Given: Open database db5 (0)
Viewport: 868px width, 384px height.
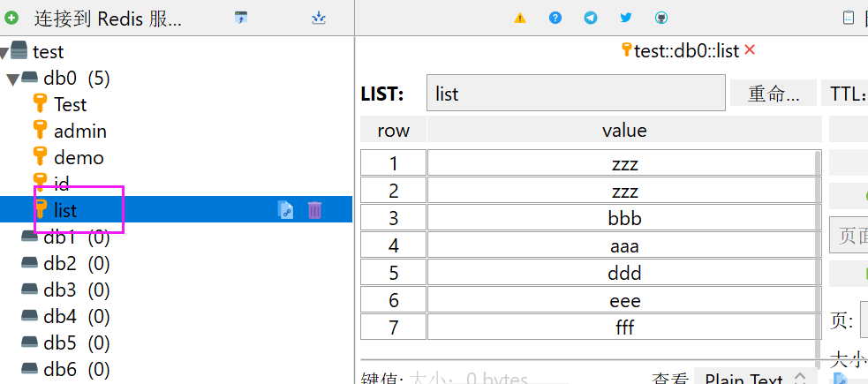Looking at the screenshot, I should click(x=77, y=343).
